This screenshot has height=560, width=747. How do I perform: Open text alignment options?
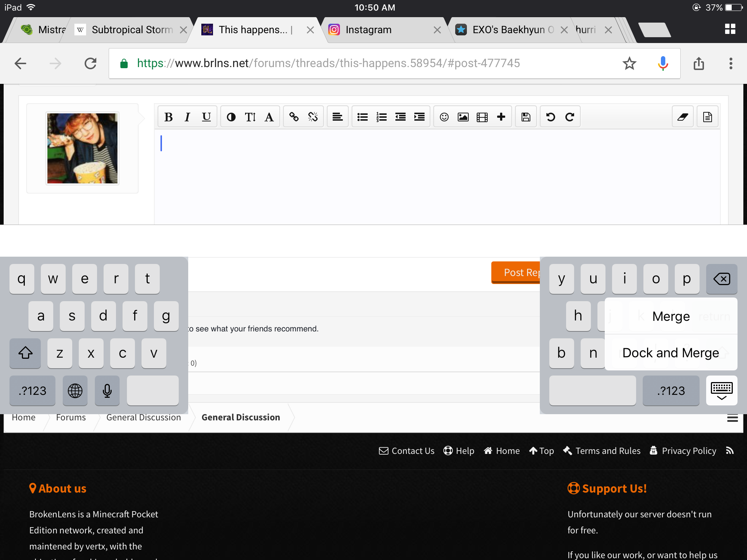(338, 117)
